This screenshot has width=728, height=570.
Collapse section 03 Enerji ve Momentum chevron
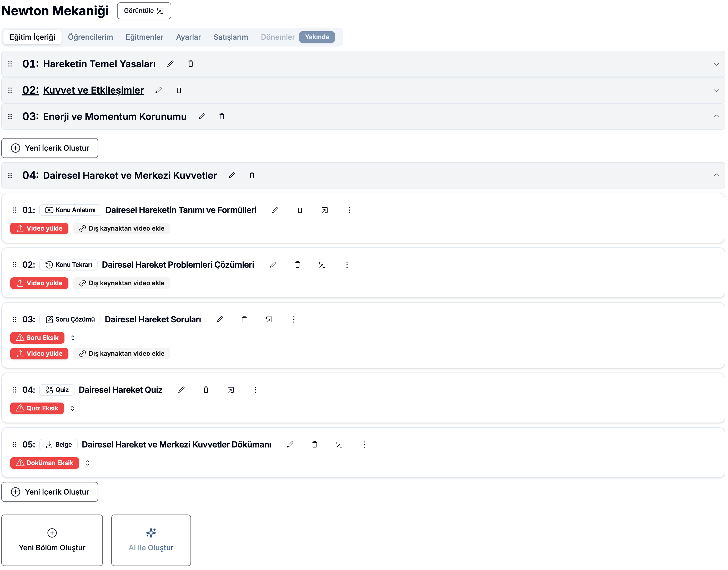716,116
